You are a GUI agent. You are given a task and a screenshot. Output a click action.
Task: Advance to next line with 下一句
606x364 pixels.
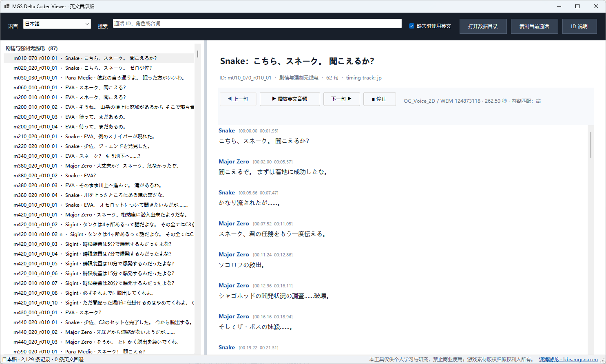(x=341, y=99)
